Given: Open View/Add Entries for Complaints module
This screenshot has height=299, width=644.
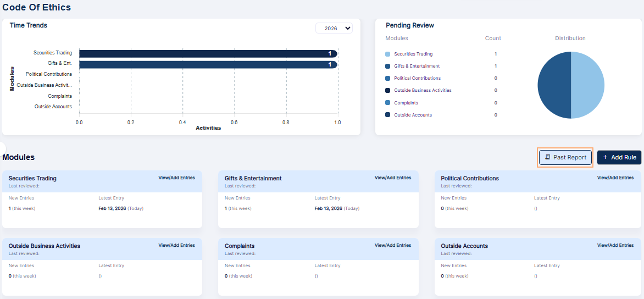Looking at the screenshot, I should point(392,246).
